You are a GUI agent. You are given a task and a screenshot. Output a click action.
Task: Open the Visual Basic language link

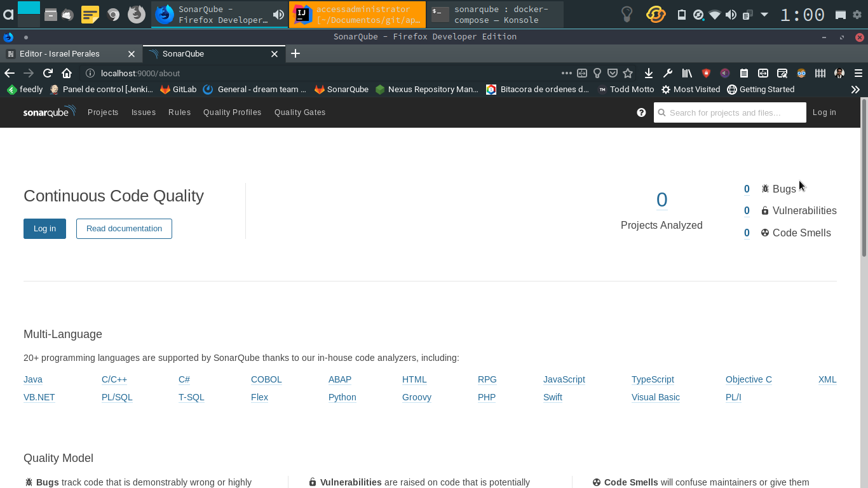tap(656, 397)
